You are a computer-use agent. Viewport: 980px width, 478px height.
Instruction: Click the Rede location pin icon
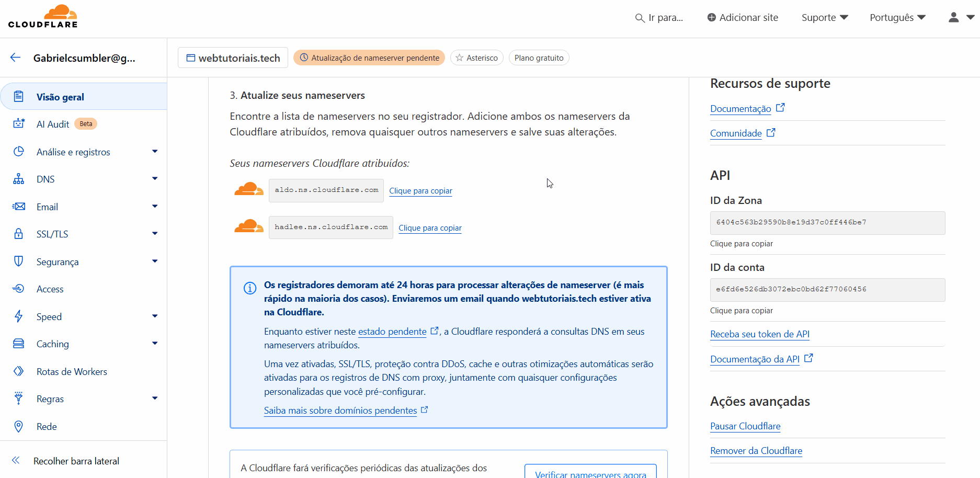tap(19, 426)
